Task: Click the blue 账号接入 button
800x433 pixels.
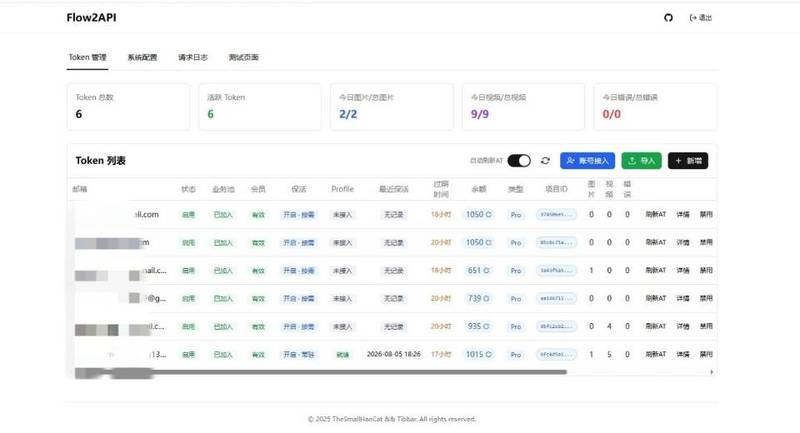Action: [x=587, y=161]
